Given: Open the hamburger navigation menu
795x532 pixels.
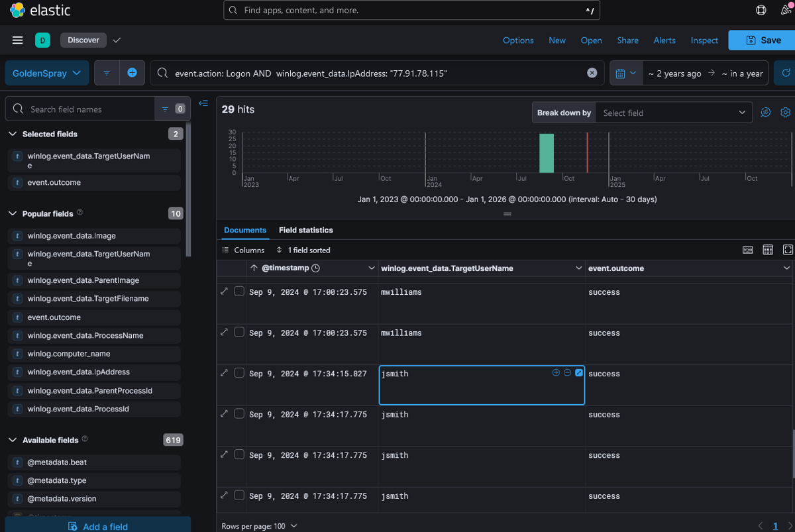Looking at the screenshot, I should tap(18, 40).
